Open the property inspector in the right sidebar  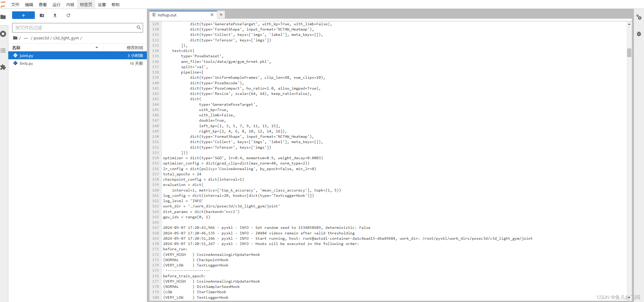pos(639,17)
